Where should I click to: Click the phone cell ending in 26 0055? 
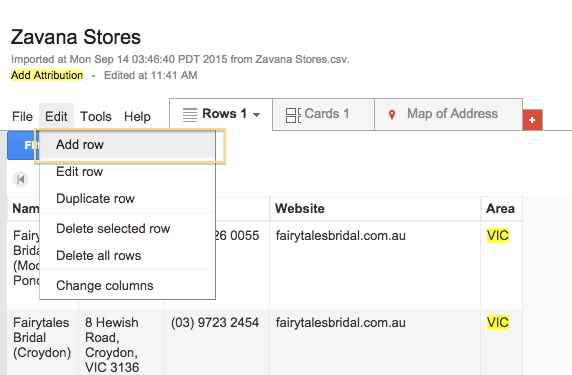tap(243, 265)
